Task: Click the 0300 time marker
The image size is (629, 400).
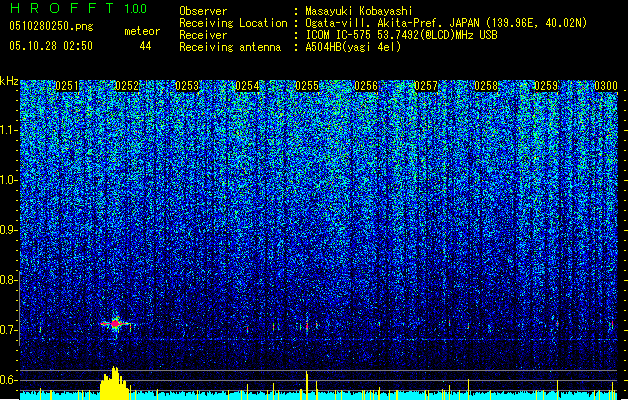Action: point(606,86)
